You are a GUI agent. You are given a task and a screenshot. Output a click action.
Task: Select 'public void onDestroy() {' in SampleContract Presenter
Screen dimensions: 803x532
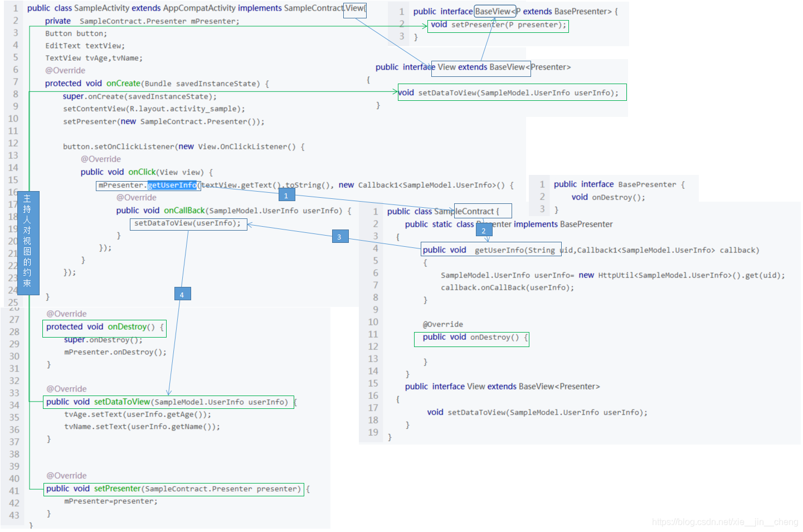475,337
